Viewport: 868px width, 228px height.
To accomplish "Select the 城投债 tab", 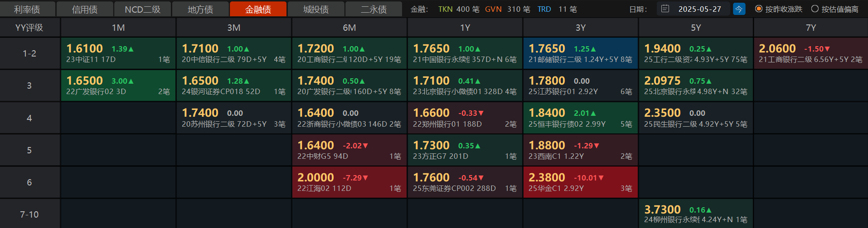I will tap(316, 9).
